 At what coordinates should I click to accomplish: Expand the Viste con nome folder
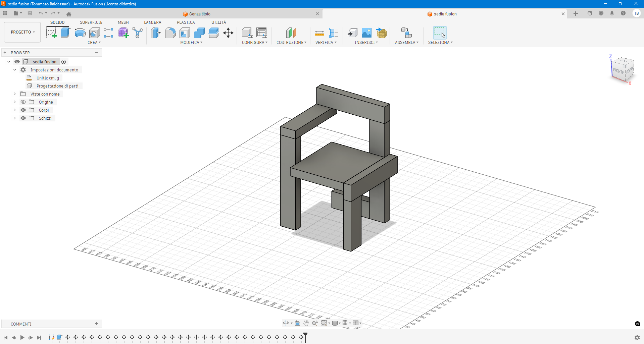click(14, 94)
